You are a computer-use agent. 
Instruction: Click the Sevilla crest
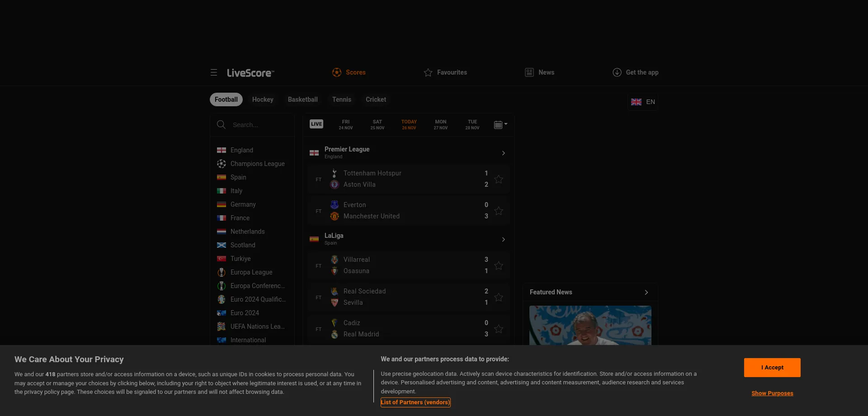[x=335, y=303]
